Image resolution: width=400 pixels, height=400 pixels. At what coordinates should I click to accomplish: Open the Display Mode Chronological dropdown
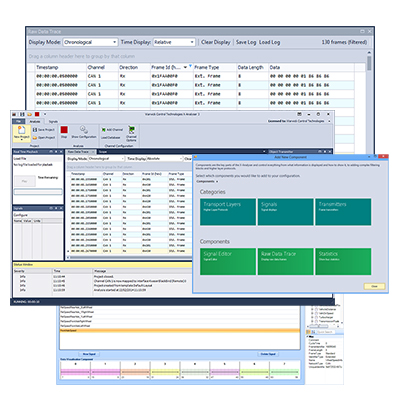(x=90, y=42)
